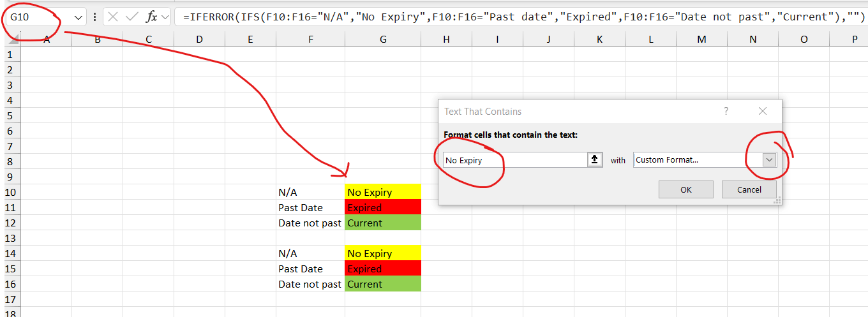This screenshot has width=868, height=317.
Task: Click yellow cell G10 No Expiry
Action: tap(383, 192)
